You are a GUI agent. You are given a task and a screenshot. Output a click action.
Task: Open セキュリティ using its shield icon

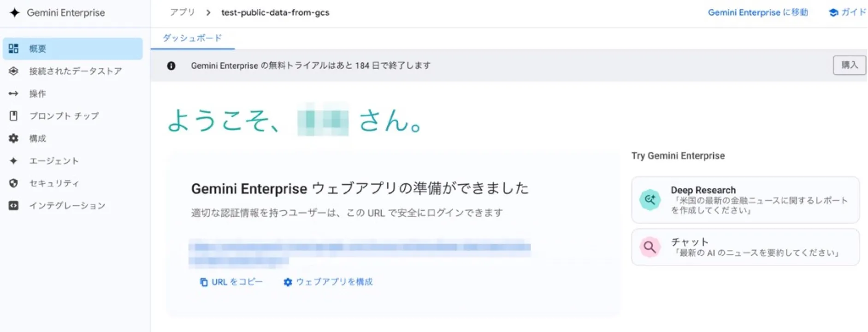(14, 183)
